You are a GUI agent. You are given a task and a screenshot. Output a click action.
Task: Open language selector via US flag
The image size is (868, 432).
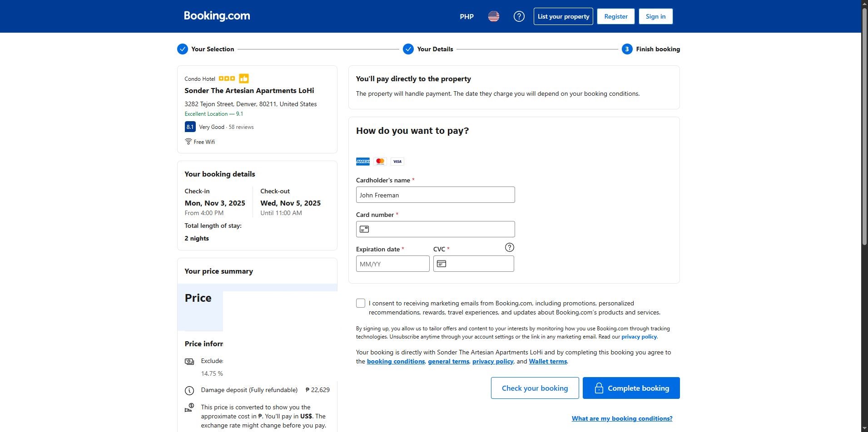[x=494, y=16]
